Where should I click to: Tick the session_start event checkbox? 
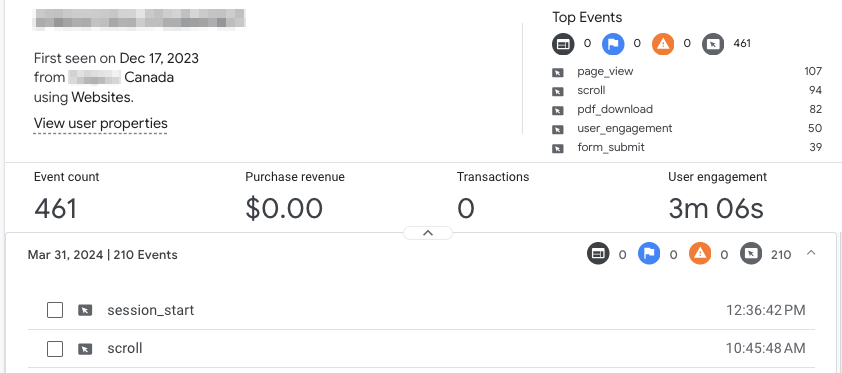pos(55,310)
